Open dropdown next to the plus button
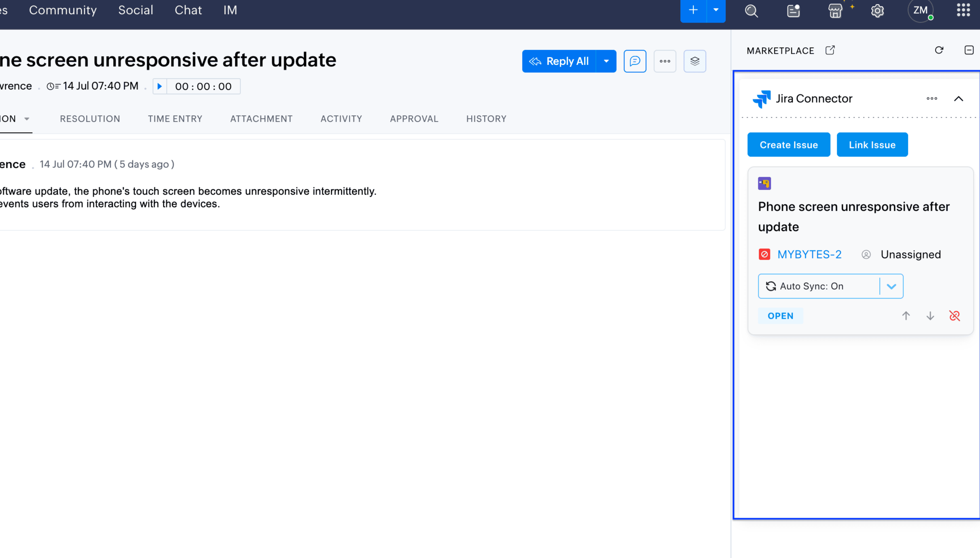The height and width of the screenshot is (558, 980). click(715, 10)
